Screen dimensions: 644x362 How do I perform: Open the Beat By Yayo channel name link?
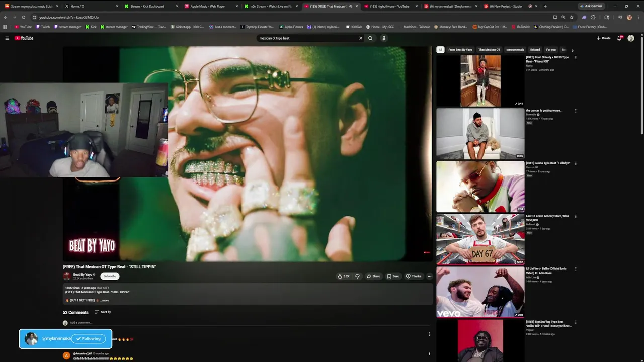[x=83, y=275]
